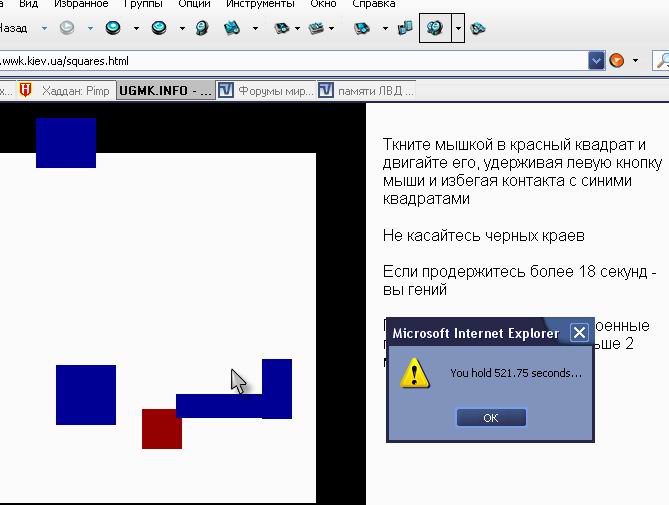This screenshot has height=505, width=669.
Task: Click the last icon on the toolbar
Action: [x=479, y=28]
